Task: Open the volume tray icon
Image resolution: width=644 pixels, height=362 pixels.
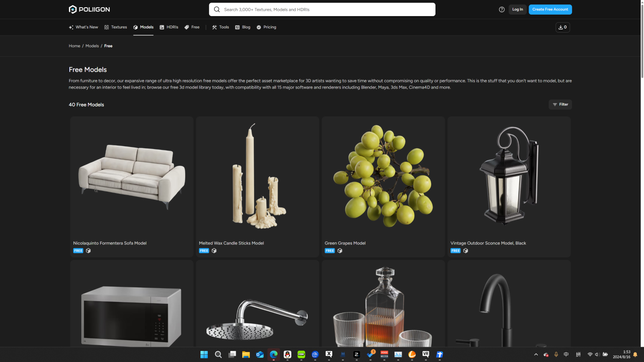Action: (x=597, y=354)
